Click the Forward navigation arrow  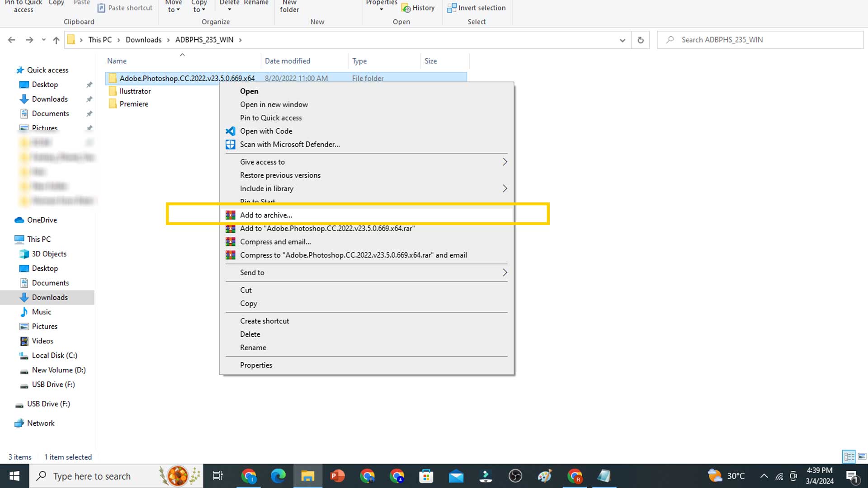pos(29,40)
